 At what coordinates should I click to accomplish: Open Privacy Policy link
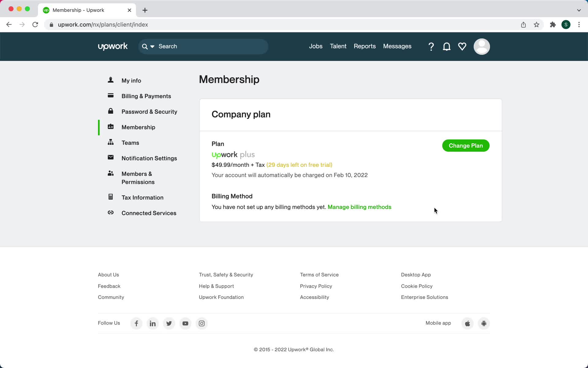click(x=316, y=286)
